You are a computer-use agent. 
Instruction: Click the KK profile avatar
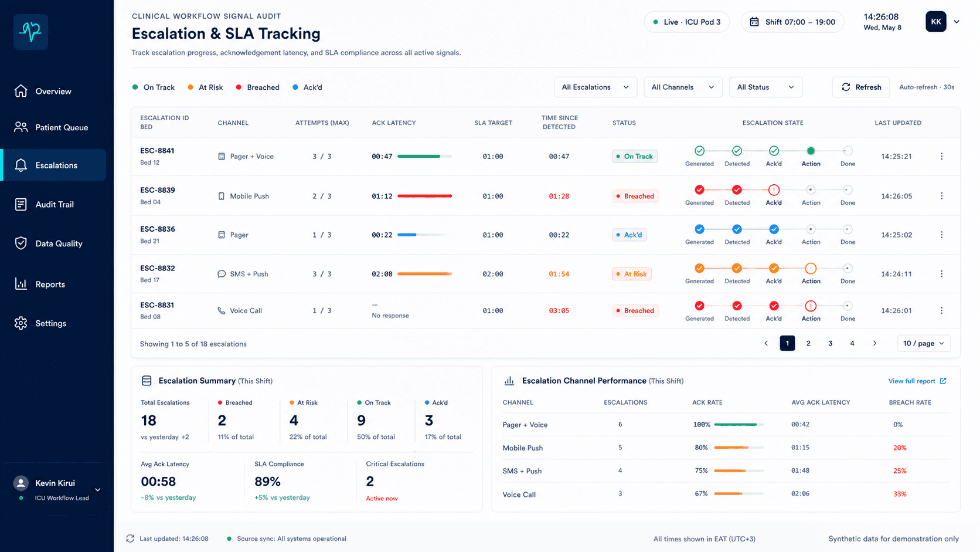(936, 22)
